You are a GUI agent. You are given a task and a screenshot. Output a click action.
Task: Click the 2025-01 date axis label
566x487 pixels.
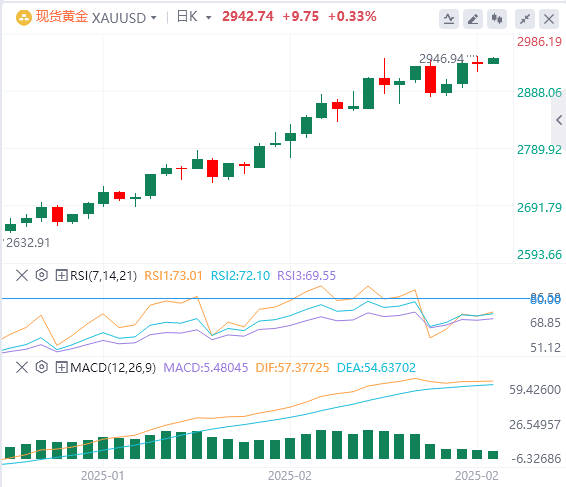tap(103, 476)
